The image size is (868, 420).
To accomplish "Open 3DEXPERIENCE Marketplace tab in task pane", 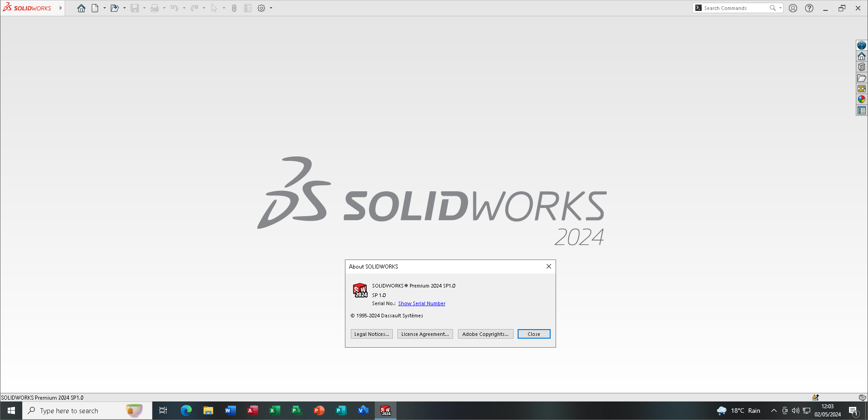I will 862,45.
